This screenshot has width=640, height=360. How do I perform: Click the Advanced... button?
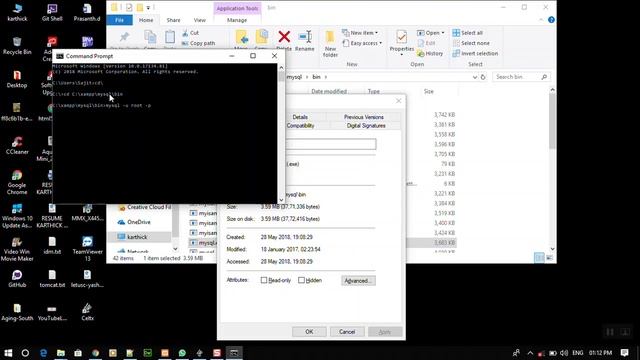click(358, 281)
